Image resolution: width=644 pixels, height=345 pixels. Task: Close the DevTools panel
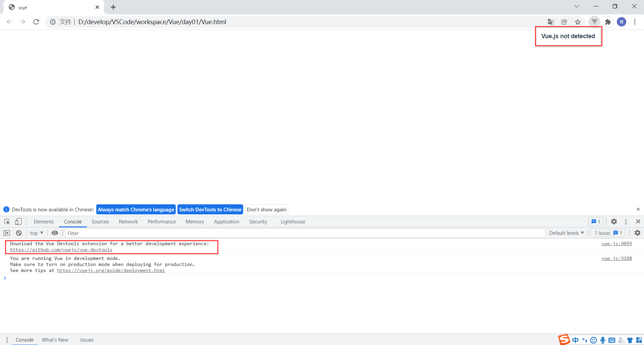click(x=638, y=221)
